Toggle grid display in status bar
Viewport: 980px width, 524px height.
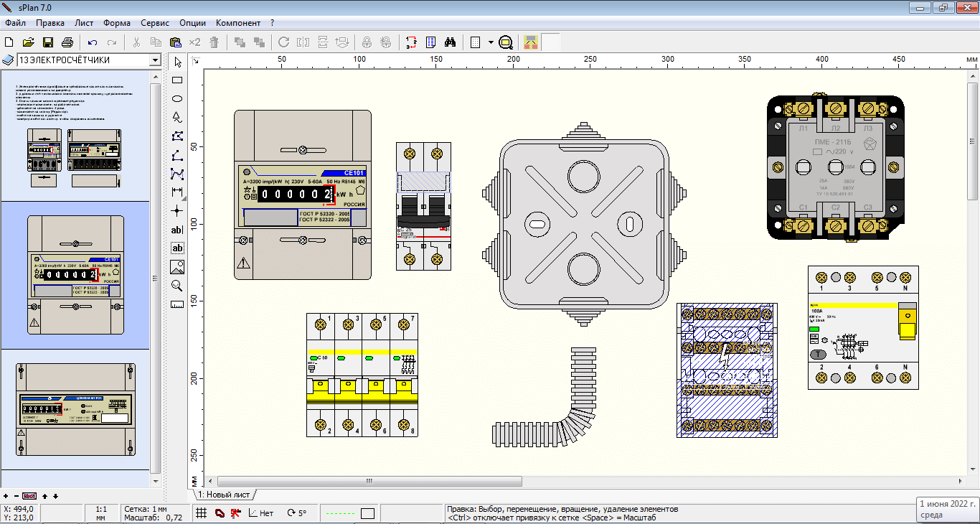coord(202,513)
